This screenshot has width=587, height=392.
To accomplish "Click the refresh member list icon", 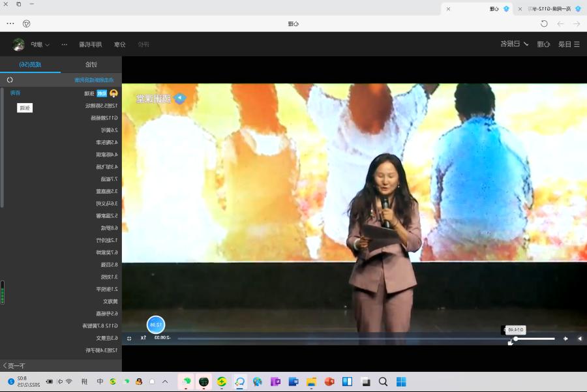I will 10,80.
